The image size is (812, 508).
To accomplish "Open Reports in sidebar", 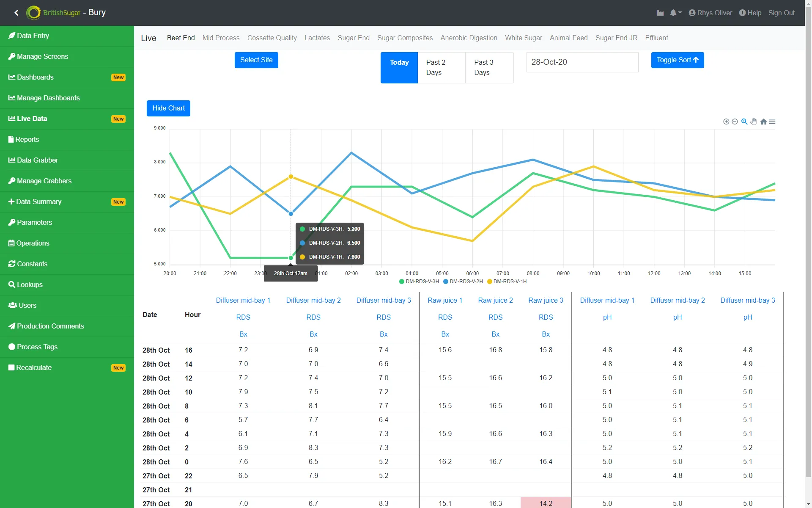I will [x=67, y=140].
